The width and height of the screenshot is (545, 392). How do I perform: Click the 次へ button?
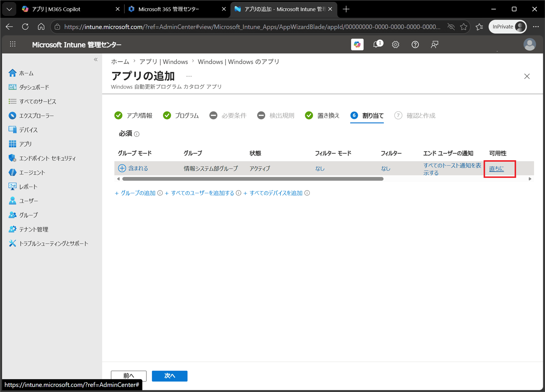point(170,376)
